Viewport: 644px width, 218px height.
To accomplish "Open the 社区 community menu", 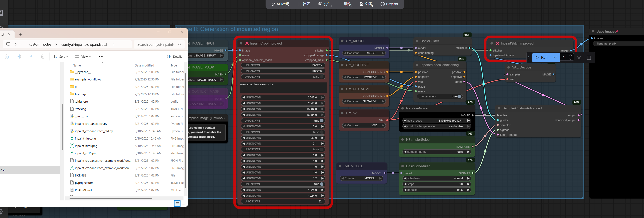I will point(303,4).
